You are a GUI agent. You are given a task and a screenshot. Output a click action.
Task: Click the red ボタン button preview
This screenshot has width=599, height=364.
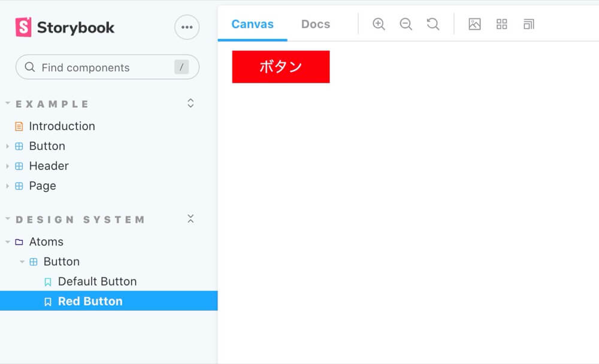click(x=280, y=66)
